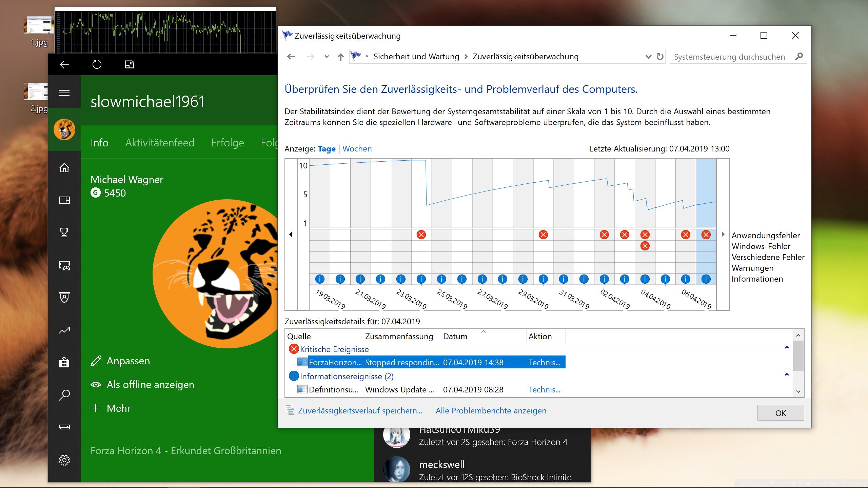Open the address bar history dropdown
Screen dimensions: 868x488
(x=648, y=57)
